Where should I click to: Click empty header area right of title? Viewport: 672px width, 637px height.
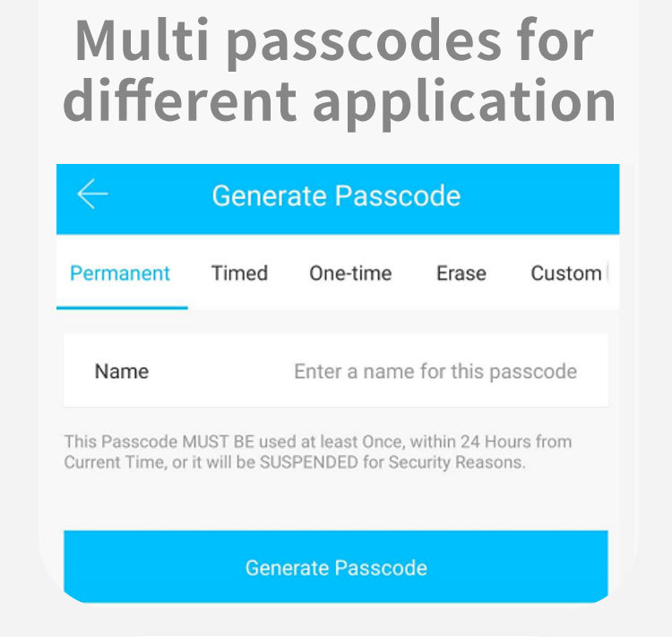(547, 196)
